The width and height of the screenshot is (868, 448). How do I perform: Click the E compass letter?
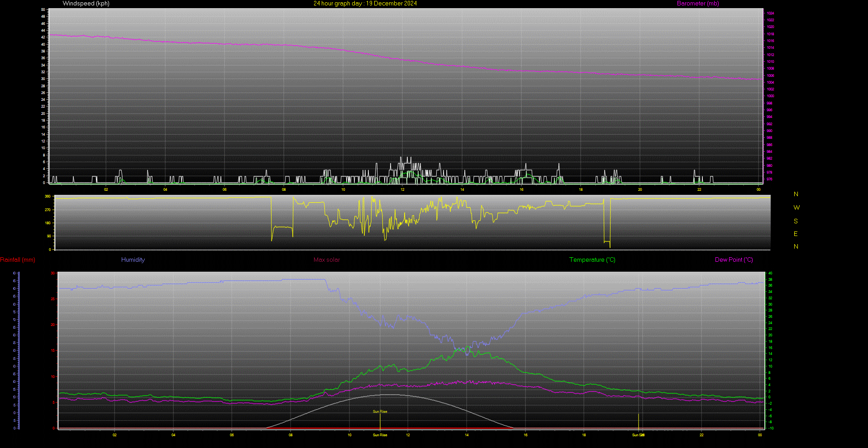[796, 234]
